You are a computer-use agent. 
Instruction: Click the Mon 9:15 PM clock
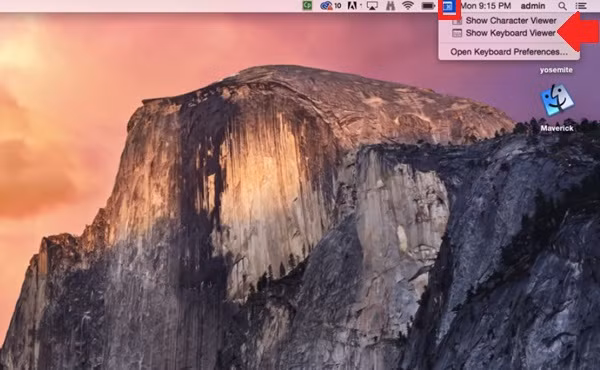coord(486,6)
